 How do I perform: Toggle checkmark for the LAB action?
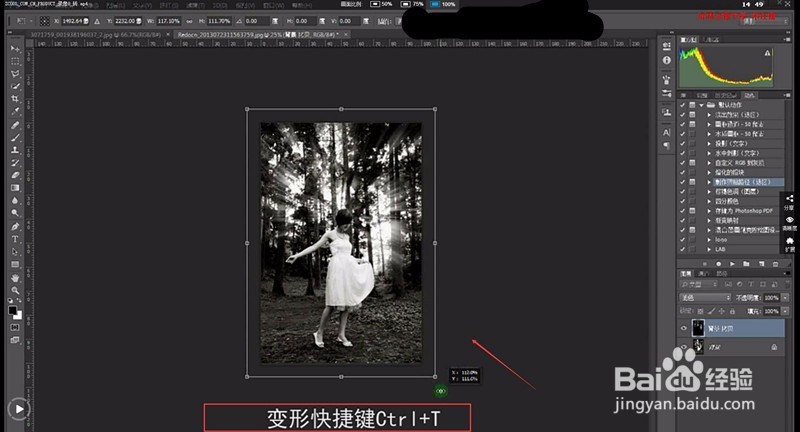683,249
